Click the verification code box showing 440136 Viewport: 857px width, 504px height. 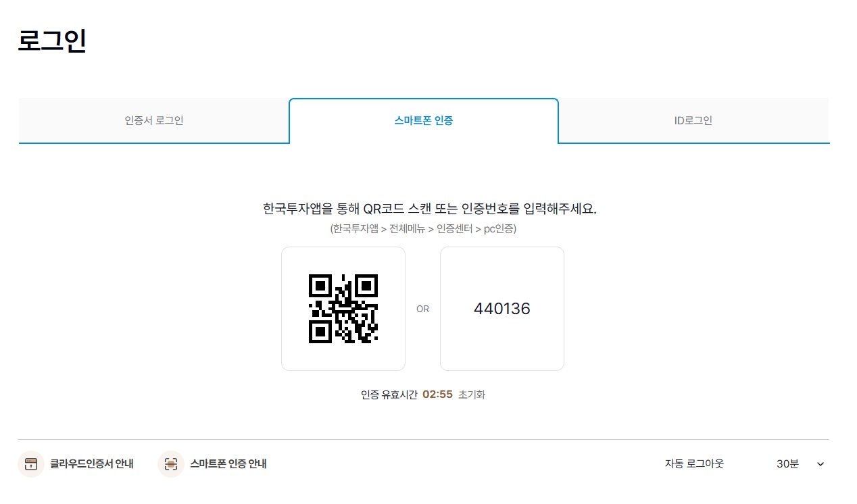(x=501, y=308)
